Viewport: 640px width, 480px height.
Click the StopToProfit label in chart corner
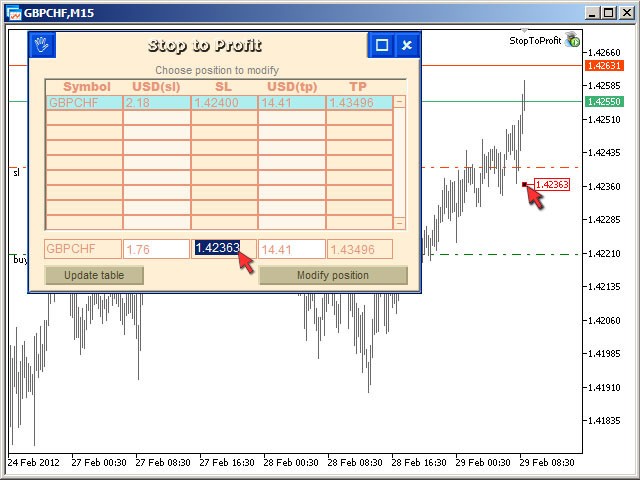(x=535, y=40)
